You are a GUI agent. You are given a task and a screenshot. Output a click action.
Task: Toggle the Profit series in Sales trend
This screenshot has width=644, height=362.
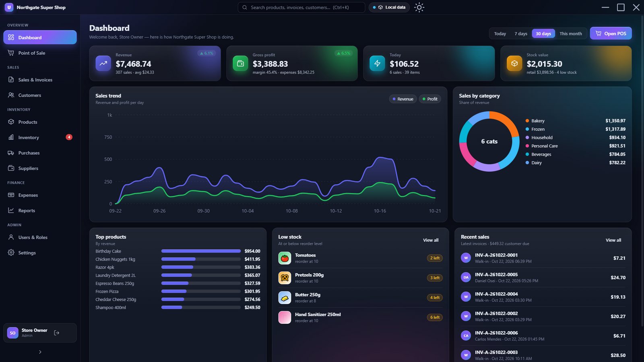tap(430, 99)
